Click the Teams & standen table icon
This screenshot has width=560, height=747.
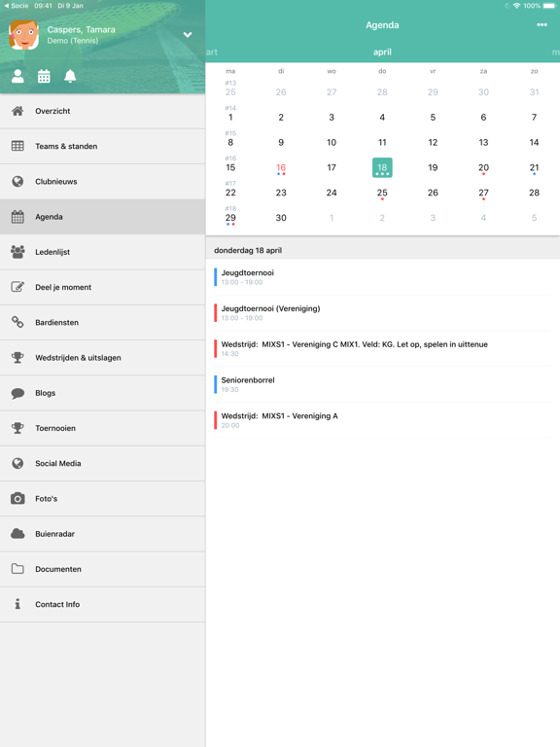coord(17,146)
